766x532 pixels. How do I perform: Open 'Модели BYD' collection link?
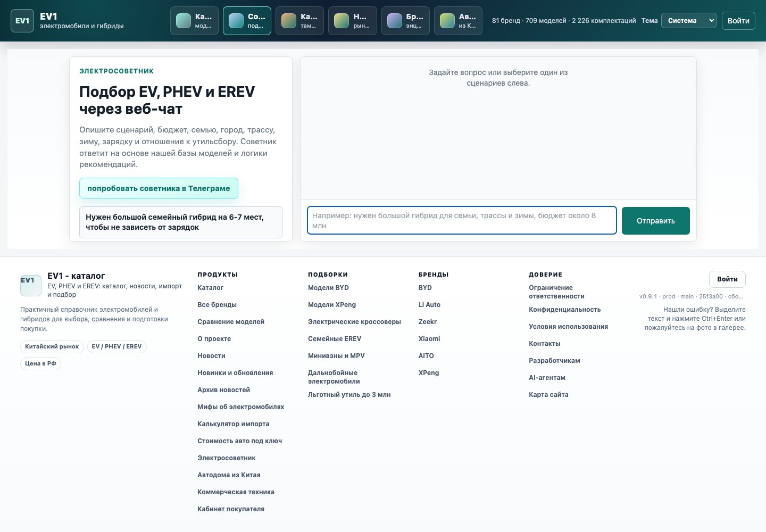[328, 288]
